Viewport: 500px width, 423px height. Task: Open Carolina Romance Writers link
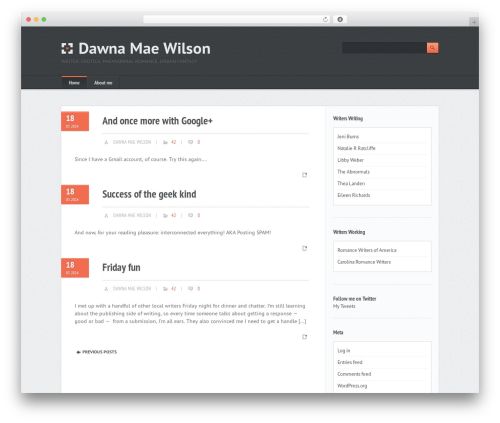tap(364, 262)
